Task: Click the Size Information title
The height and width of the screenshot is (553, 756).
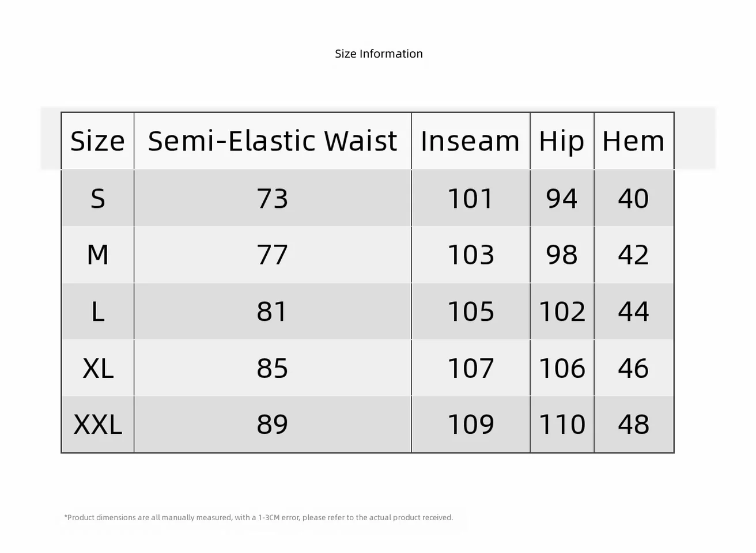Action: click(379, 54)
